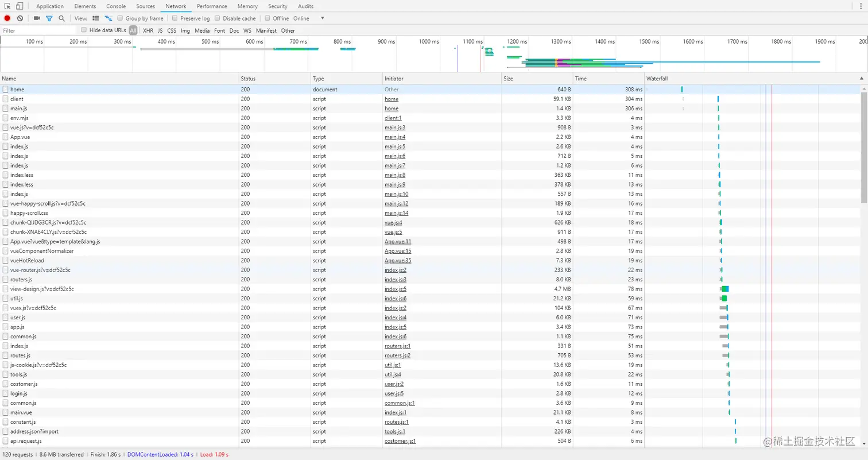Screen dimensions: 868x460
Task: Filter requests by Font type
Action: [219, 30]
